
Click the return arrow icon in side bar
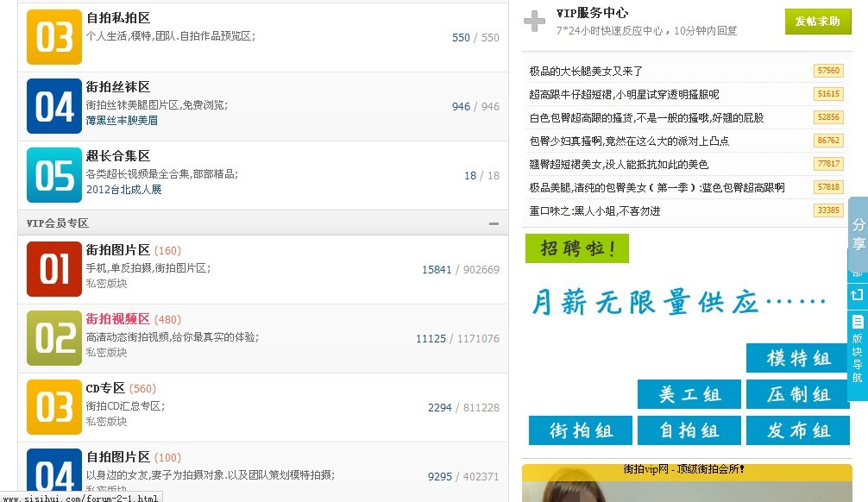(x=858, y=294)
